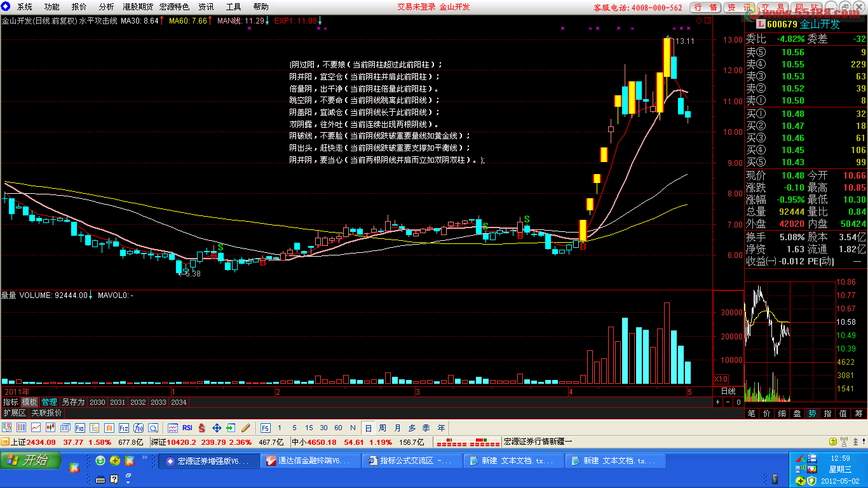
Task: Open the 工具 menu
Action: tap(234, 7)
